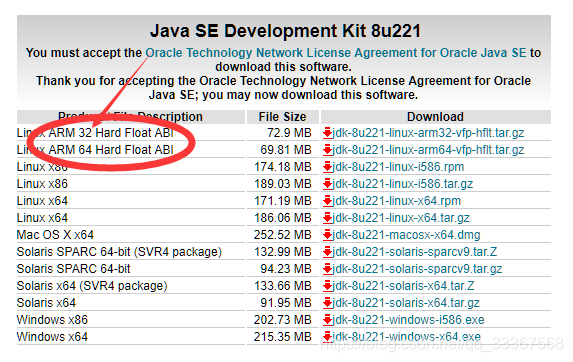Click the red download arrow beside jdk-8u221-windows-x64.exe
The width and height of the screenshot is (573, 362).
point(327,337)
